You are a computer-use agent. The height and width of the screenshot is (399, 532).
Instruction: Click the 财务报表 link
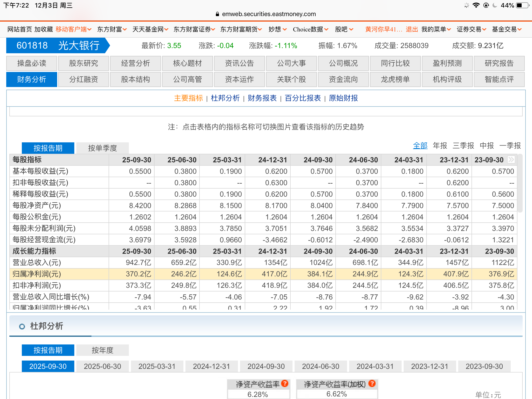pyautogui.click(x=262, y=98)
